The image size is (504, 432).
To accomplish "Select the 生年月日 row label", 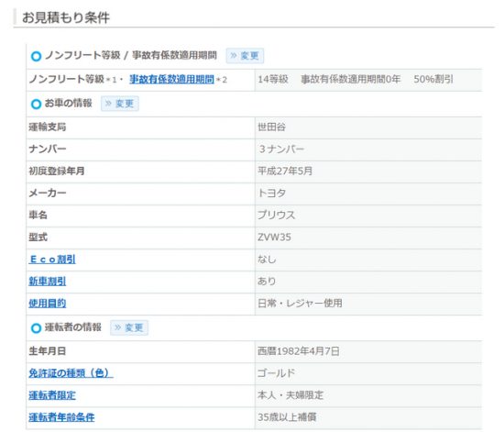I will 48,351.
